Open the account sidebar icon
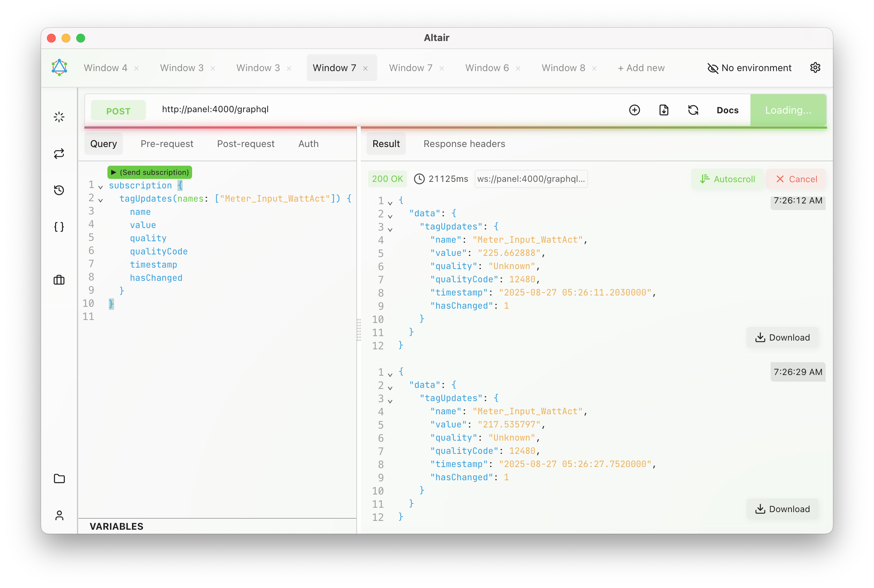 [59, 515]
